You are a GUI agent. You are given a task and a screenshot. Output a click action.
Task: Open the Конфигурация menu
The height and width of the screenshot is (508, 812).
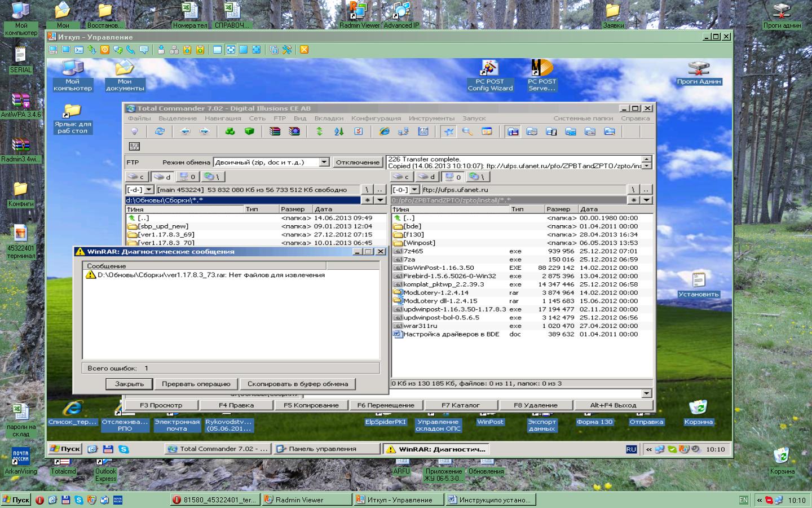pyautogui.click(x=376, y=119)
